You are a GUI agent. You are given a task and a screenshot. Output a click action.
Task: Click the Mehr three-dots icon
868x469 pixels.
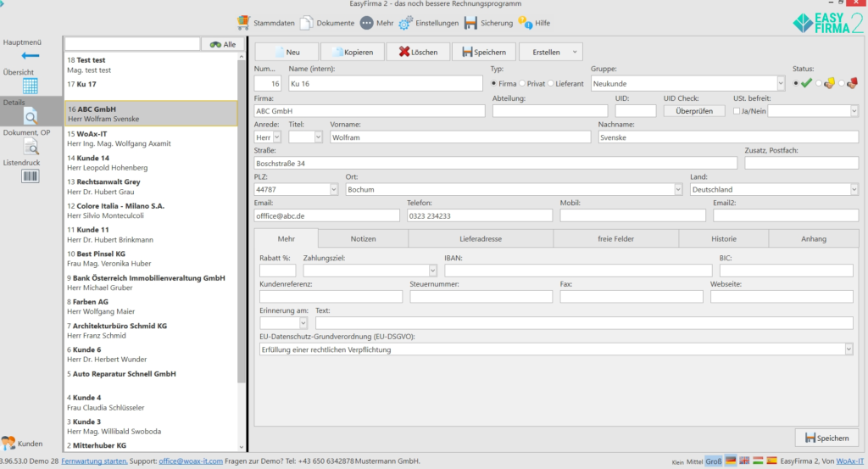coord(366,23)
